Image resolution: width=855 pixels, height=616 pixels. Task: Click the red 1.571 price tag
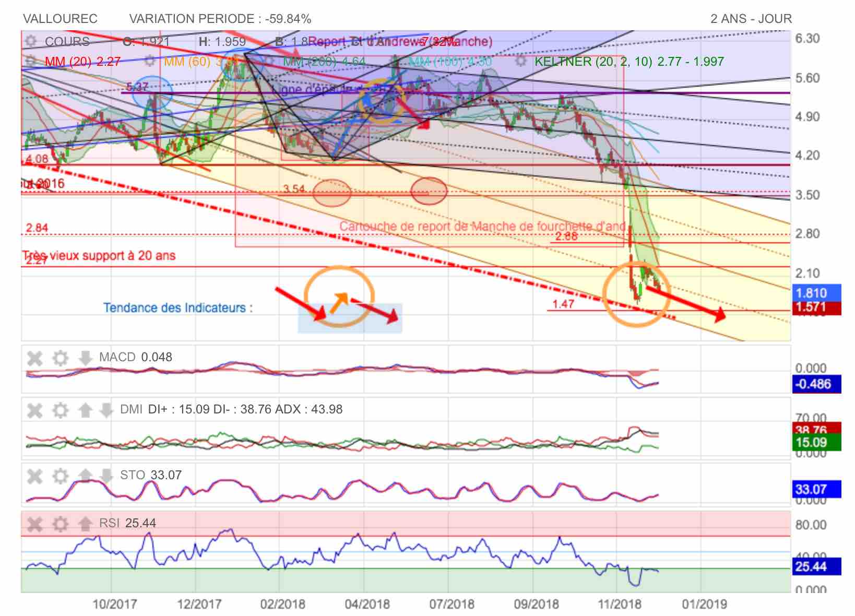pyautogui.click(x=816, y=307)
